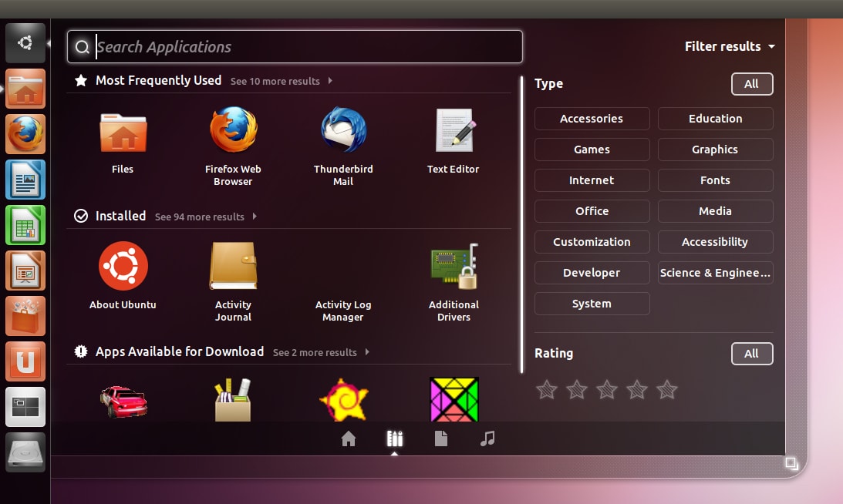Toggle the Internet type filter
843x504 pixels.
point(592,180)
